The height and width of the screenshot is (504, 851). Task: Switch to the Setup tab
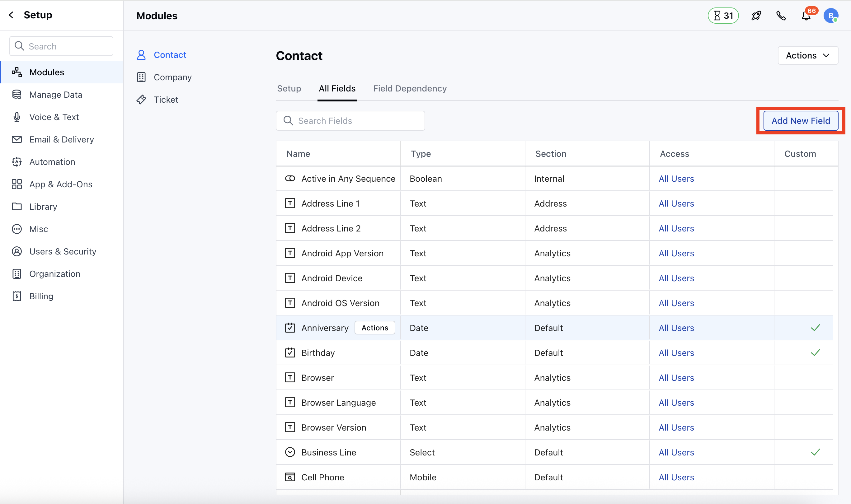[289, 89]
